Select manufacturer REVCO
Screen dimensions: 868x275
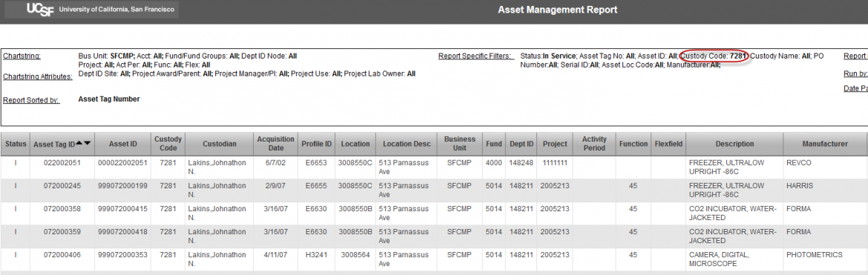[x=798, y=162]
